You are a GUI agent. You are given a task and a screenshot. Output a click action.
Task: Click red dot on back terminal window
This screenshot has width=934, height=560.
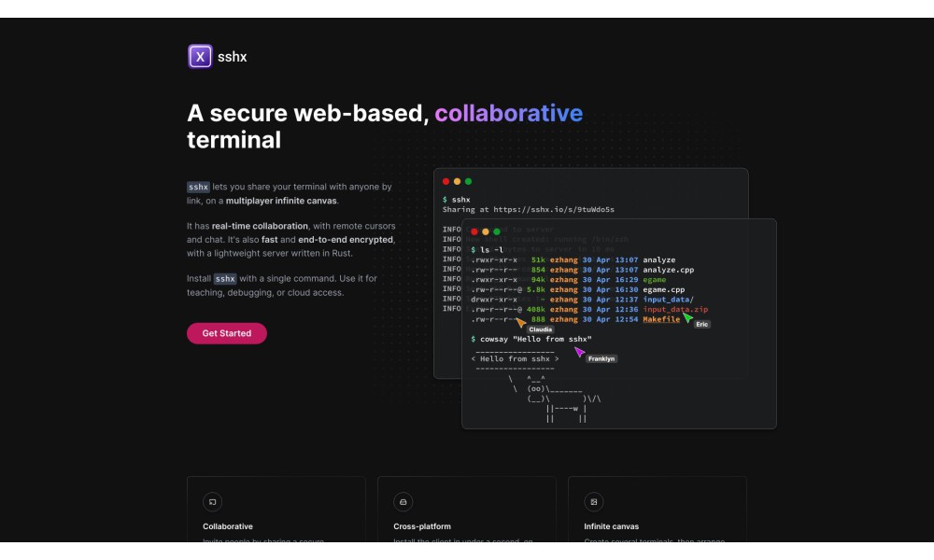(x=446, y=181)
